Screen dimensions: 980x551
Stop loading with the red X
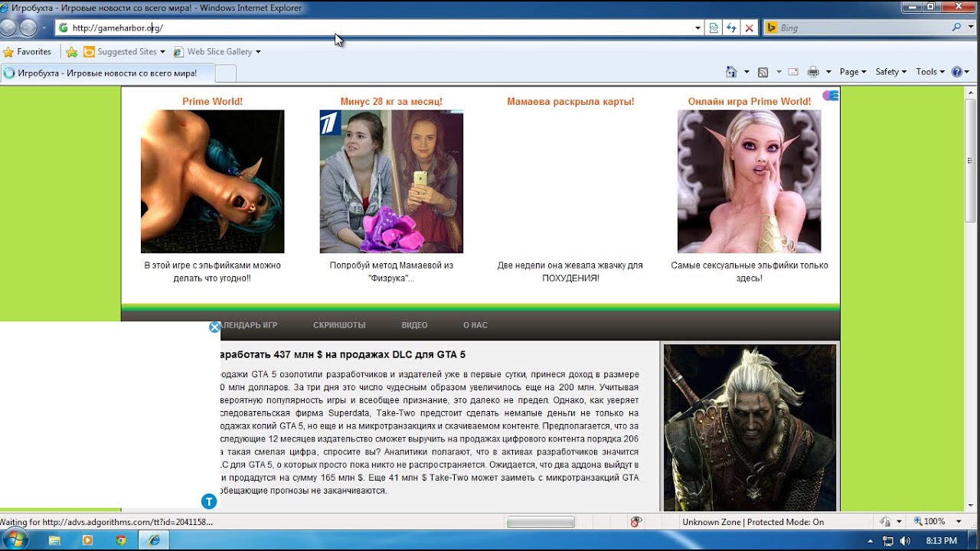tap(749, 28)
